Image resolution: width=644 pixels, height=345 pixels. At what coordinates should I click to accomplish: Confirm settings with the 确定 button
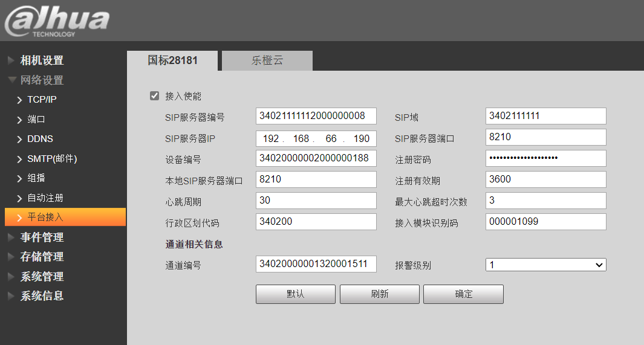point(463,294)
